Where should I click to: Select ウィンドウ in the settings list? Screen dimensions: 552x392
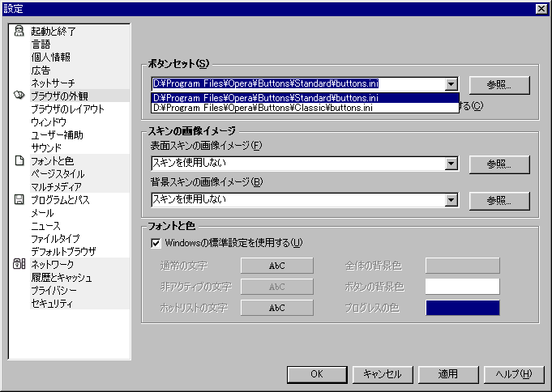tap(49, 121)
